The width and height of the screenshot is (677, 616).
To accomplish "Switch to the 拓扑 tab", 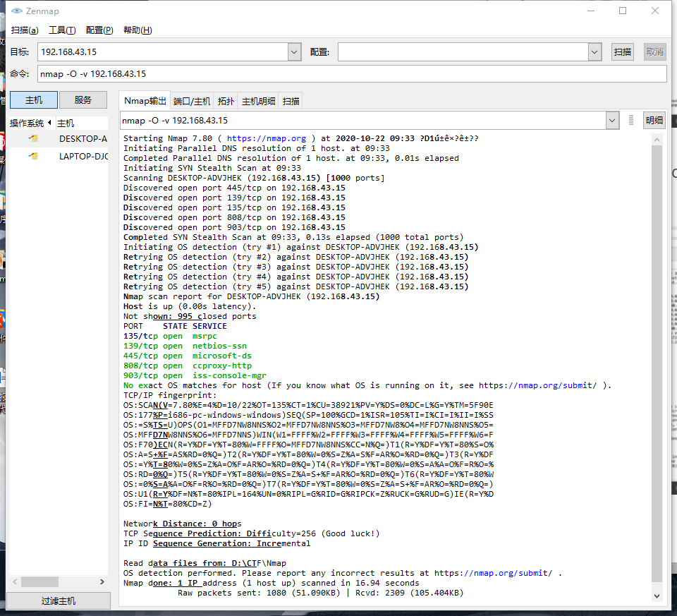I will click(x=226, y=101).
